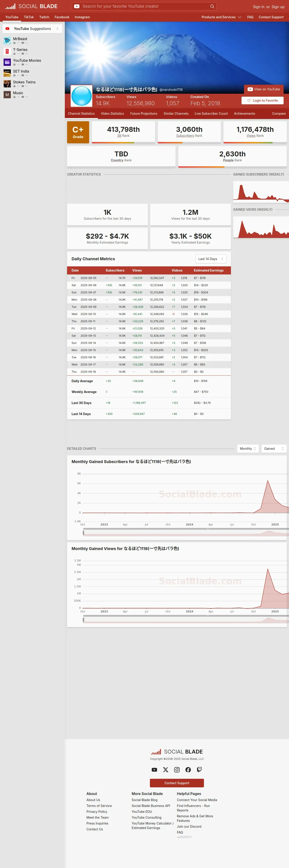Image resolution: width=289 pixels, height=868 pixels.
Task: Click the Sign in link
Action: [259, 7]
